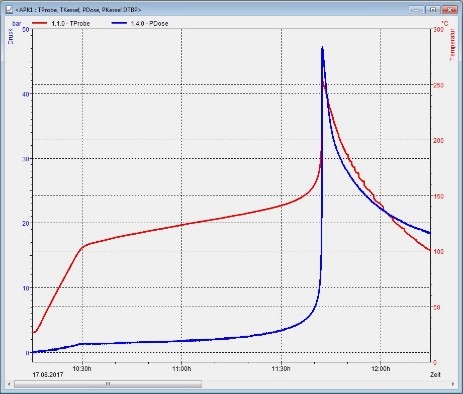Viewport: 463px width, 394px height.
Task: Click the 150 temperature axis value
Action: [x=439, y=196]
